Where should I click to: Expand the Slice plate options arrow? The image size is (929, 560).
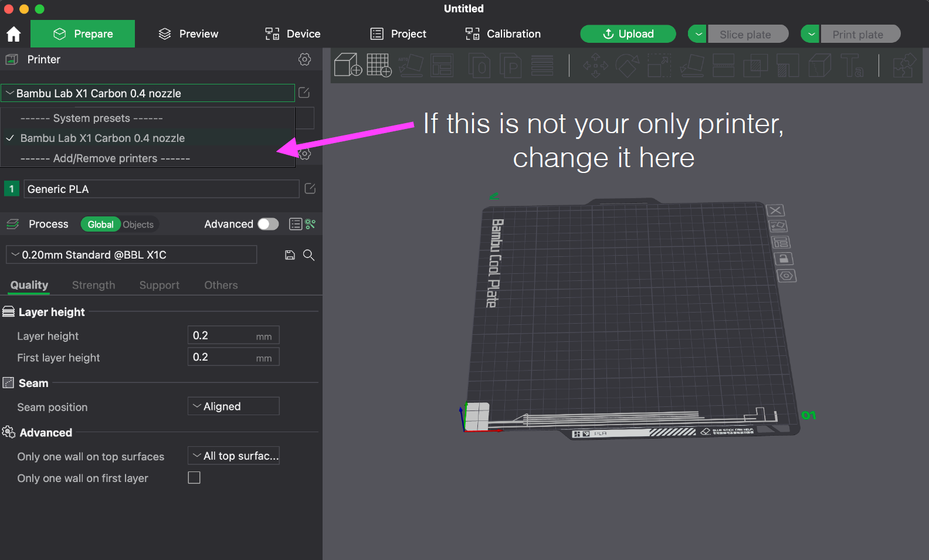tap(697, 34)
